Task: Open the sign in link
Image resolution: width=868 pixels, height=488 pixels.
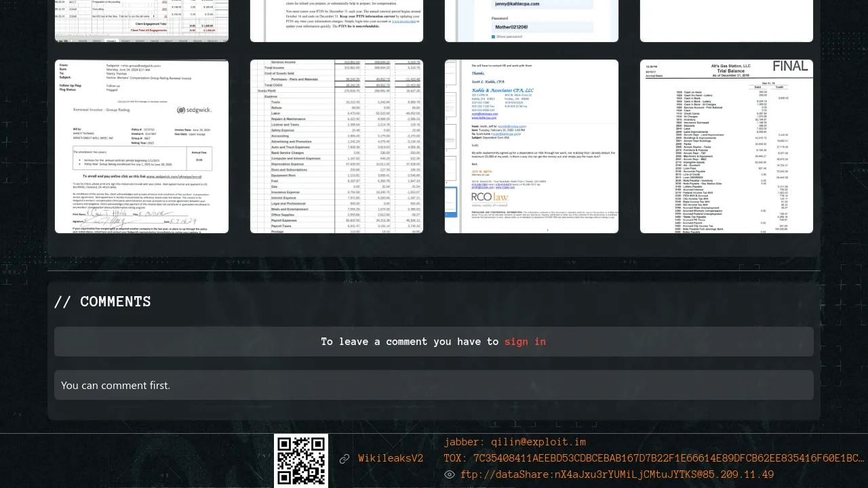Action: point(525,342)
